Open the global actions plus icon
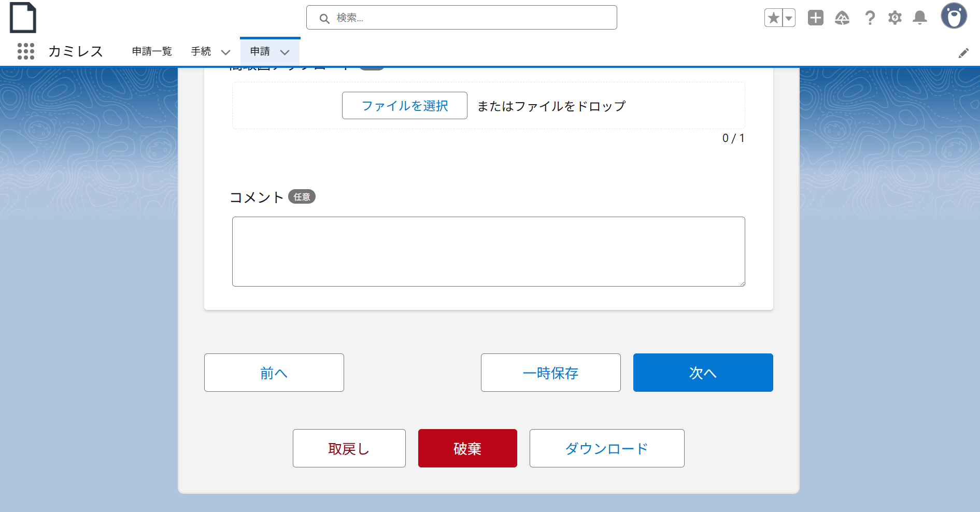This screenshot has width=980, height=512. coord(815,18)
